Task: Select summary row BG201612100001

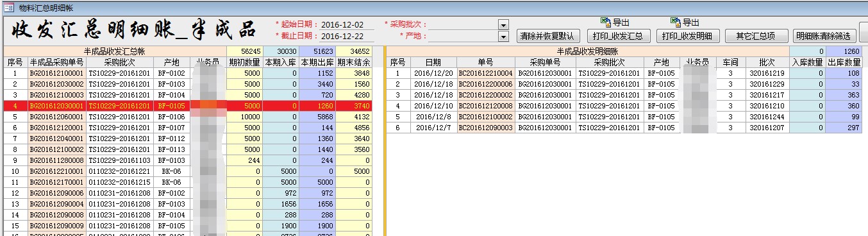Action: (x=187, y=73)
